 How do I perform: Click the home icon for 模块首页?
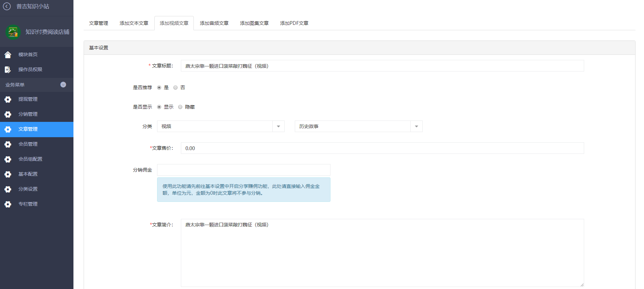pos(8,54)
